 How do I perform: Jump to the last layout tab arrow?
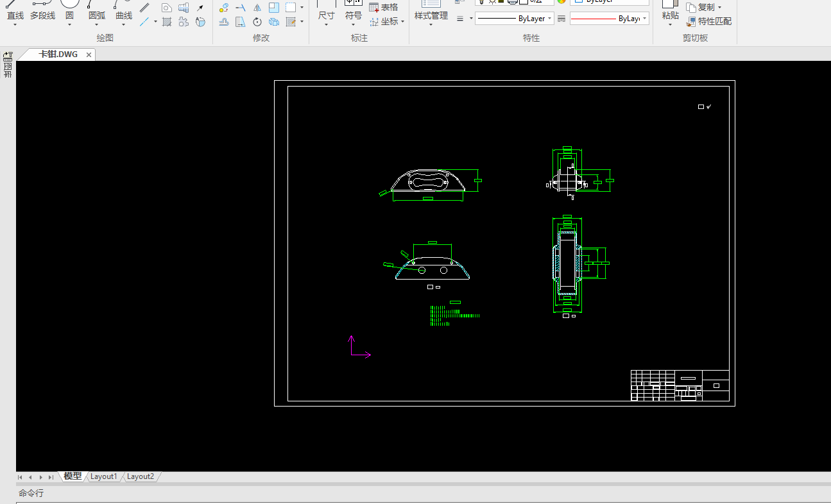click(51, 477)
